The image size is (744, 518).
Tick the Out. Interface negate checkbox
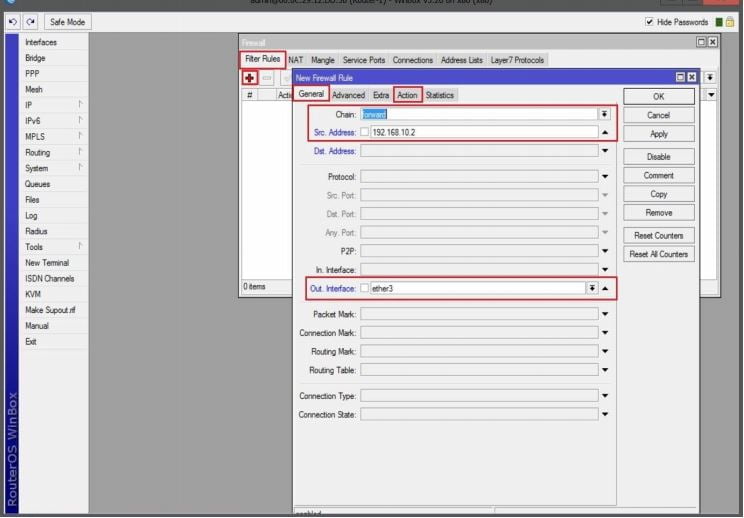pyautogui.click(x=365, y=288)
